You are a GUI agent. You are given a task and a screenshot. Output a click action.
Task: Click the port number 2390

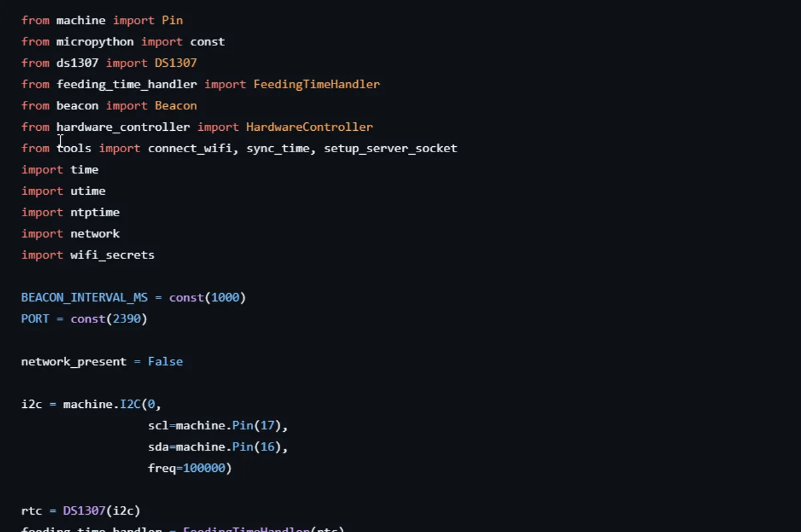tap(126, 319)
